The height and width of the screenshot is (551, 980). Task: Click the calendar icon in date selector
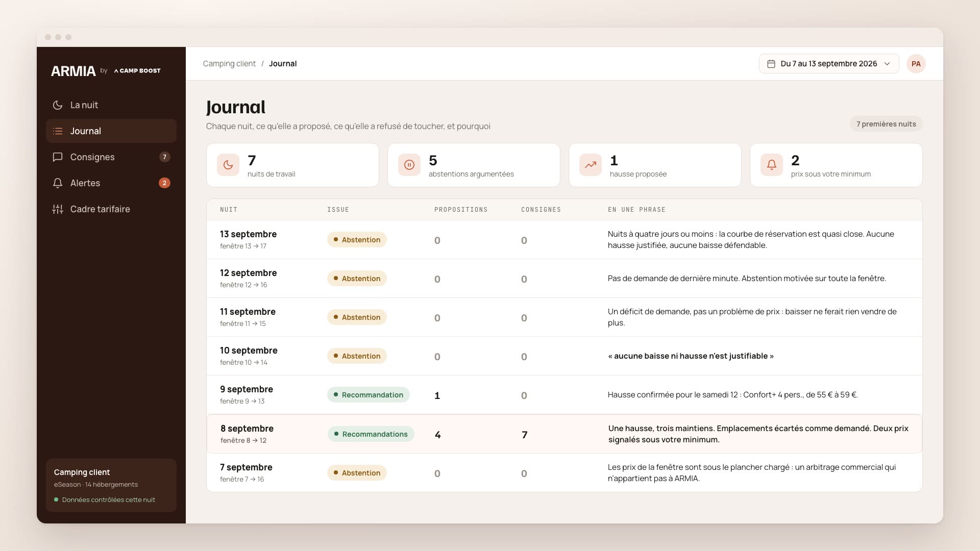coord(771,64)
